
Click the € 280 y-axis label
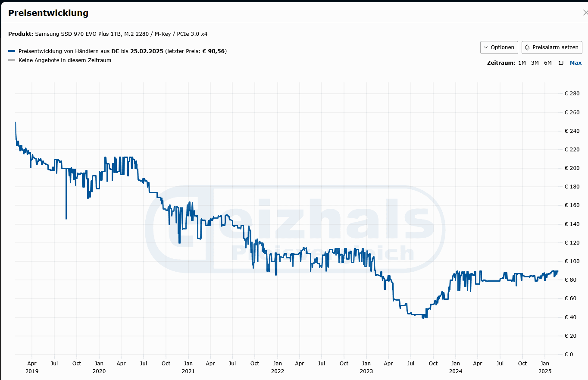572,94
